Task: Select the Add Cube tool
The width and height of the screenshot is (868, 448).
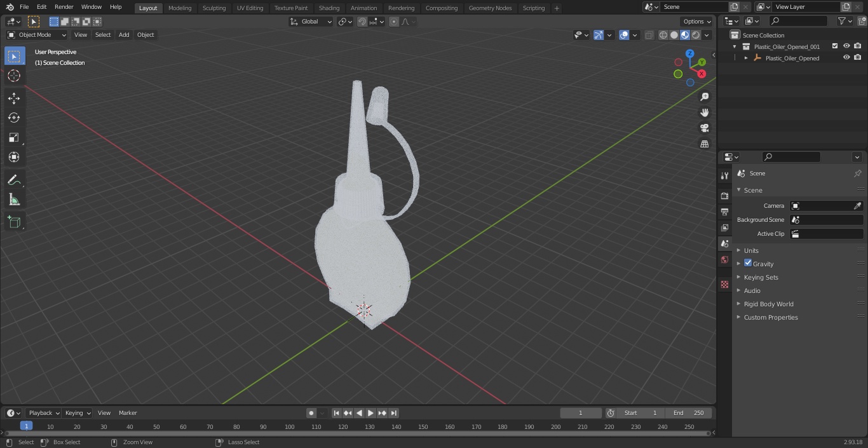Action: [14, 222]
